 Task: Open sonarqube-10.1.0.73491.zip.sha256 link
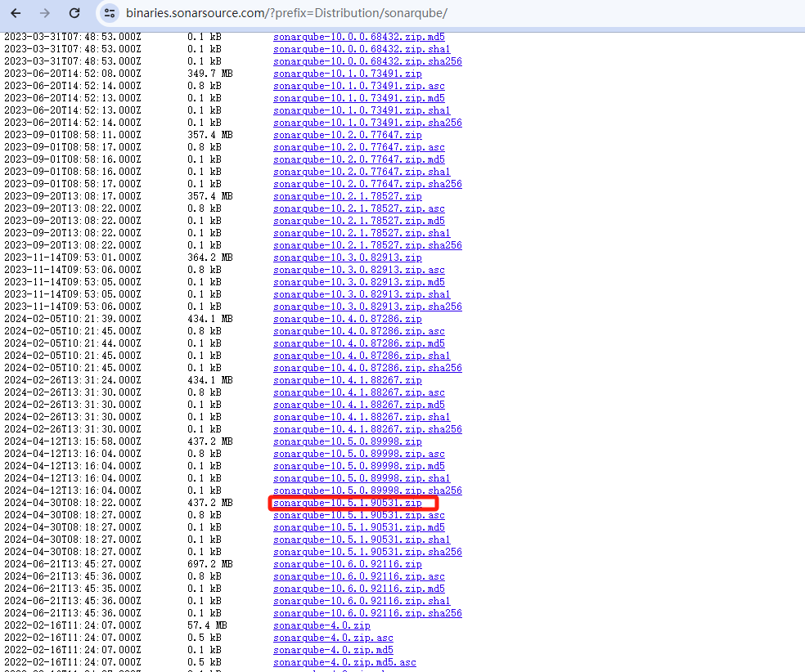(x=367, y=123)
